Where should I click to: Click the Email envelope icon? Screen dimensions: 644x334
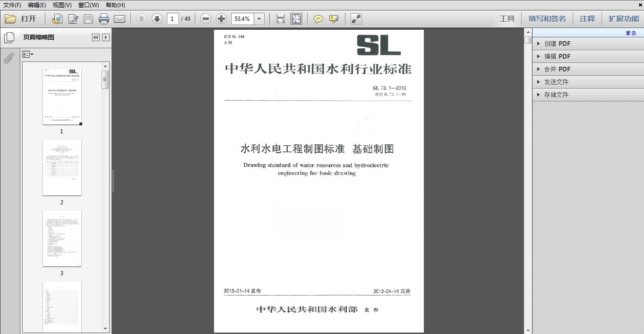(120, 19)
